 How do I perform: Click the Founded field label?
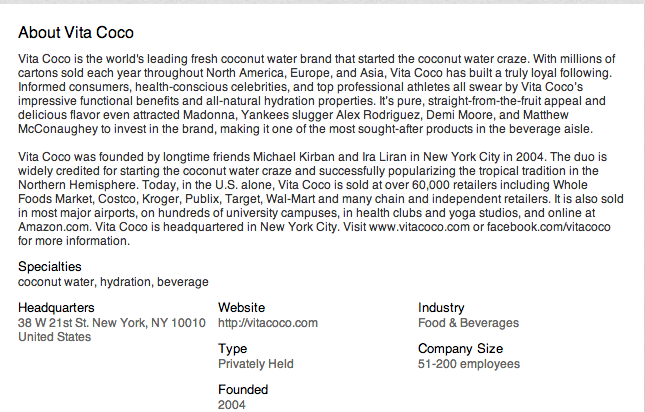pos(243,389)
